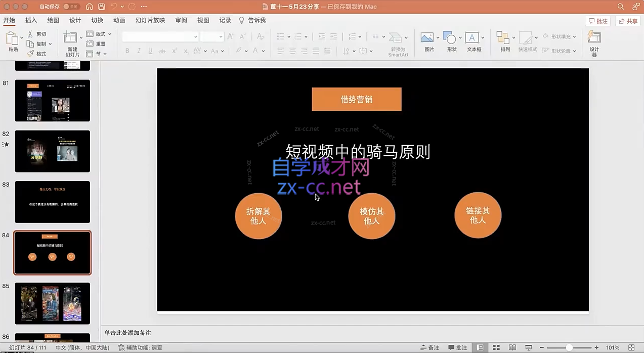This screenshot has width=644, height=353.
Task: Switch to slide sorter grid view
Action: (x=496, y=347)
